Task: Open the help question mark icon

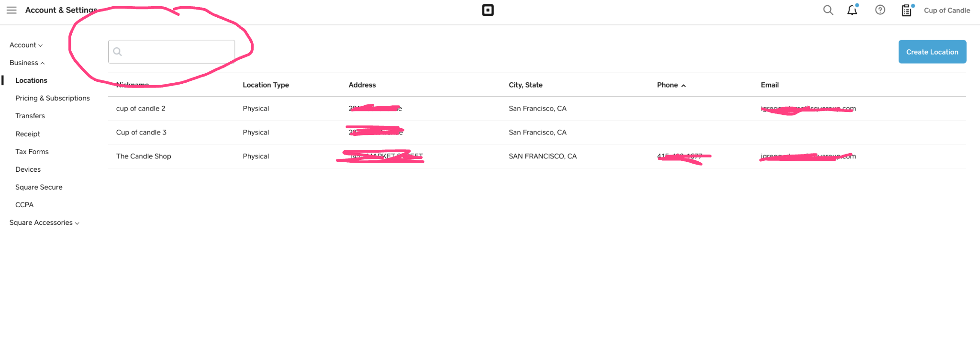Action: [x=880, y=10]
